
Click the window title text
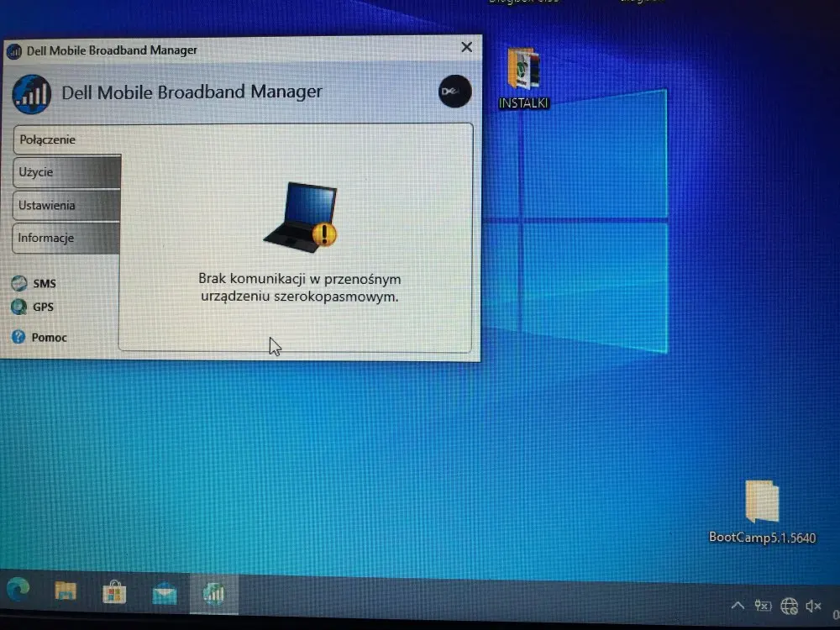point(112,50)
